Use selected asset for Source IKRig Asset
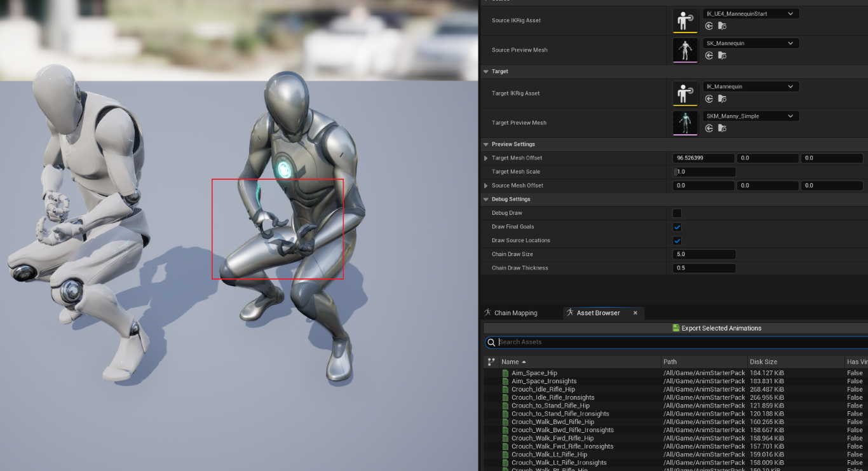This screenshot has width=868, height=471. (709, 26)
